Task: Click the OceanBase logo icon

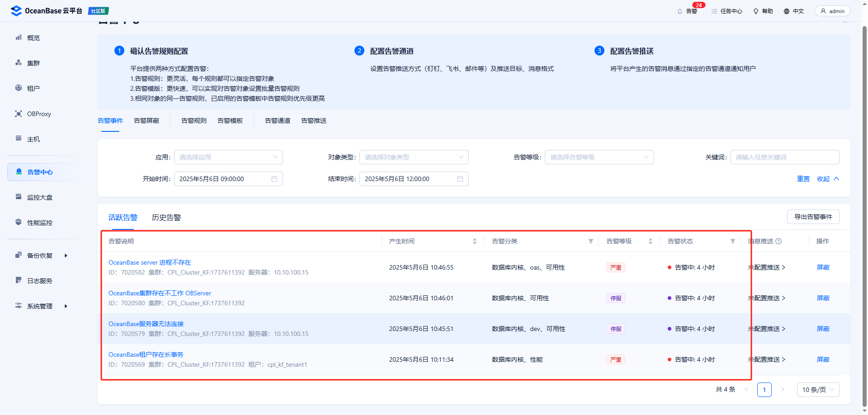Action: 16,11
